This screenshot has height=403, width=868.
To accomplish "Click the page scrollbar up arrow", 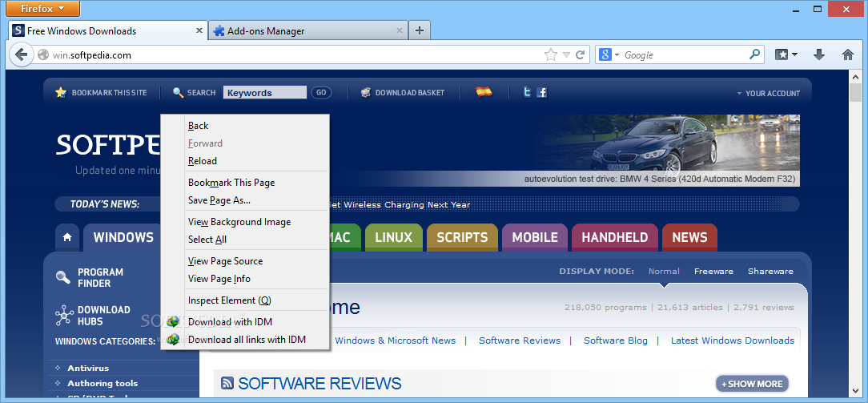I will tap(857, 78).
